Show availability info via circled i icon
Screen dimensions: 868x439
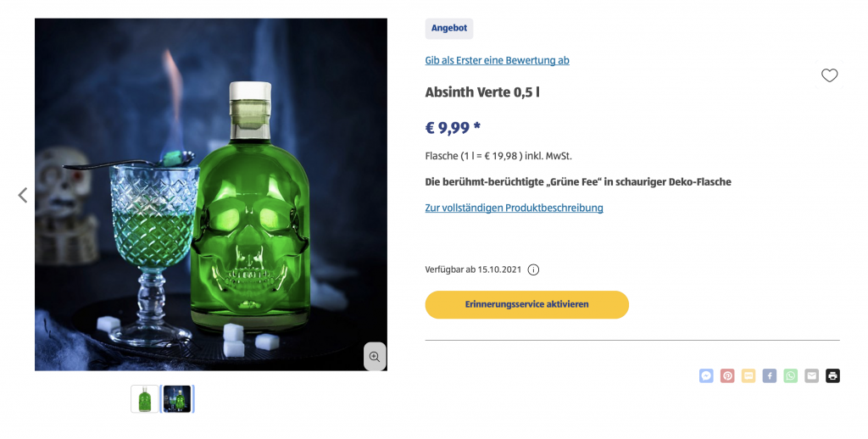(x=533, y=270)
